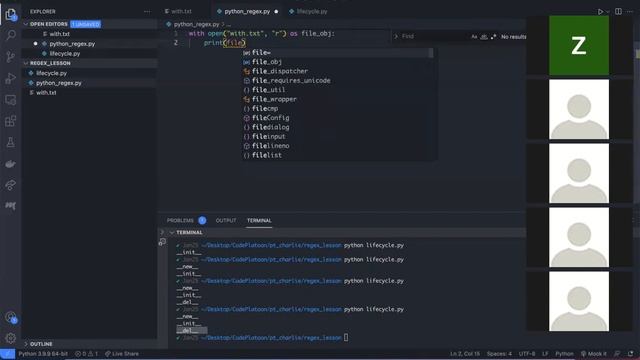Open the Live Share activity bar icon

[11, 185]
